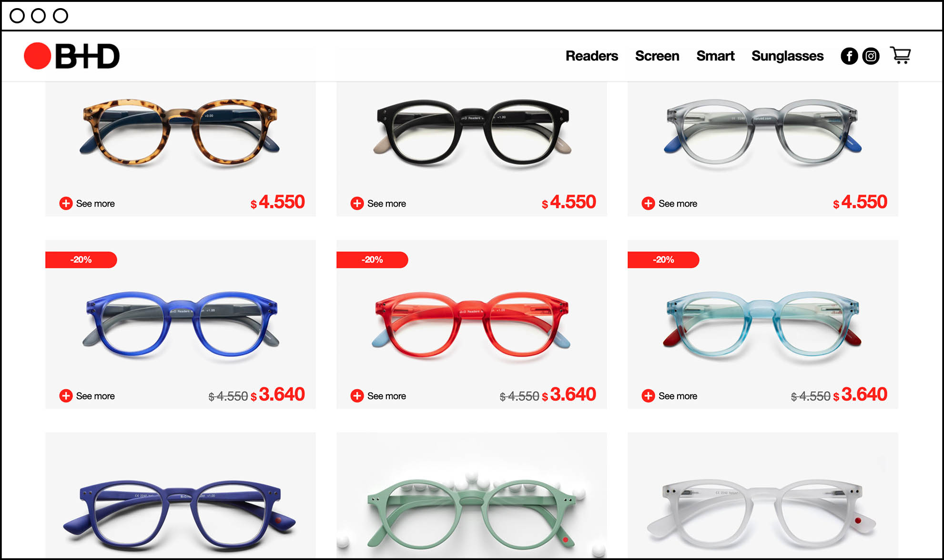Click the B+D logo
This screenshot has width=944, height=560.
71,56
